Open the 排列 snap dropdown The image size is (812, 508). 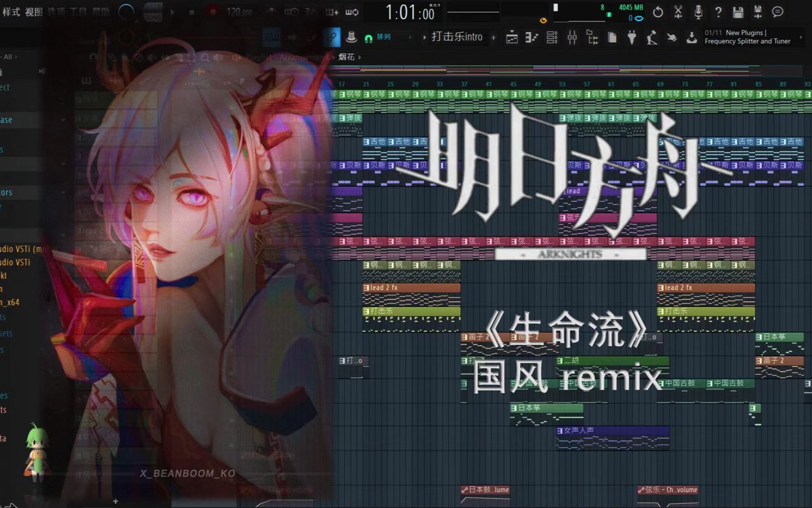[x=394, y=37]
